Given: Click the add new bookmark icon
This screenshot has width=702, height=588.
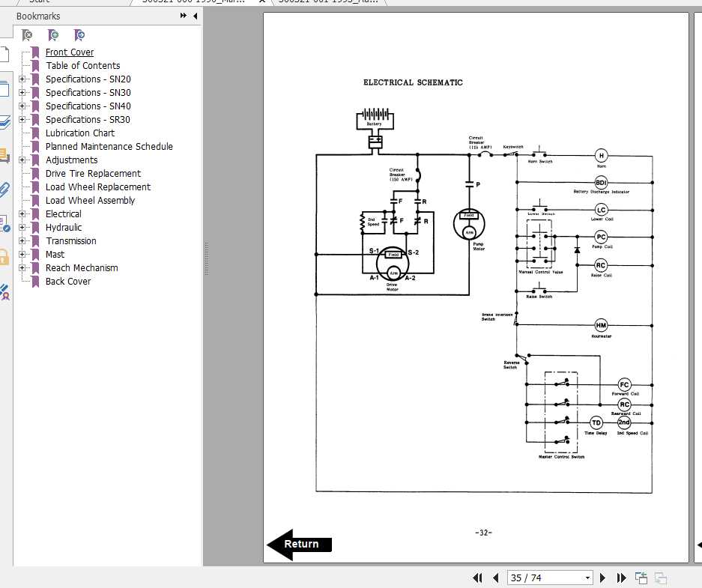Looking at the screenshot, I should pyautogui.click(x=53, y=35).
